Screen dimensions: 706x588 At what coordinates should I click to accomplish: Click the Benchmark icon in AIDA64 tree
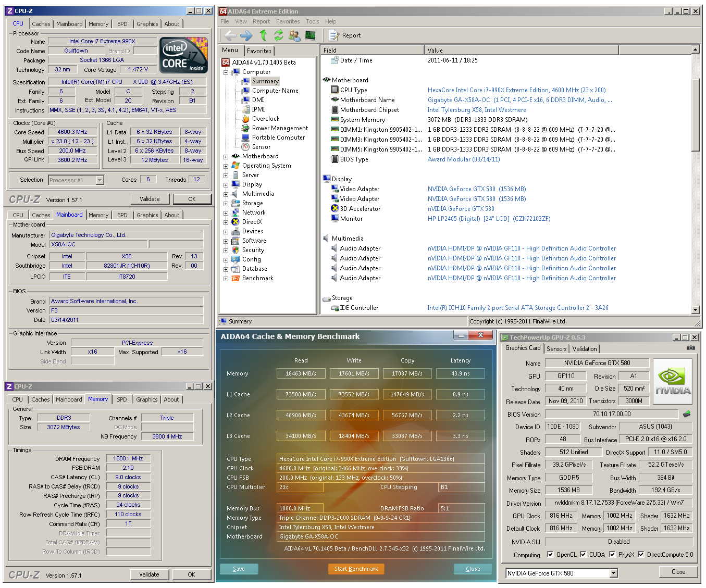236,278
